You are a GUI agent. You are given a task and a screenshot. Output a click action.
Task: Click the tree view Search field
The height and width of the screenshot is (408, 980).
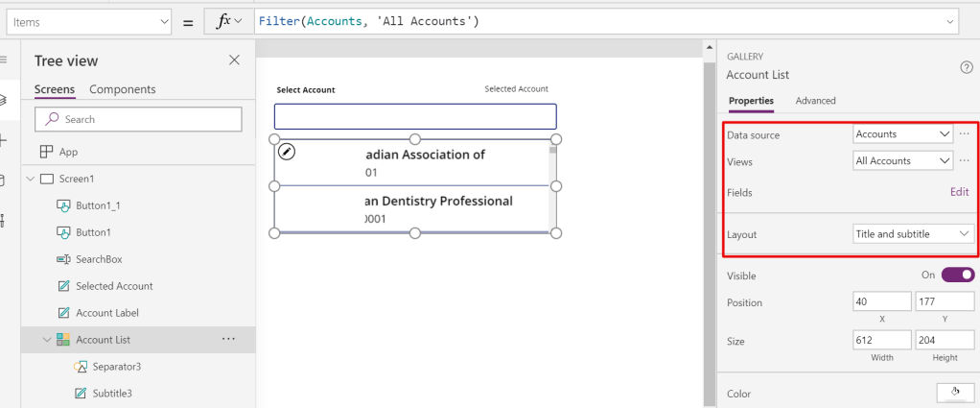138,119
